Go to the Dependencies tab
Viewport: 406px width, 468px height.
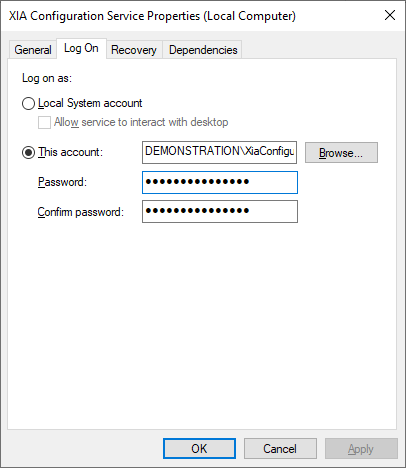pos(203,50)
